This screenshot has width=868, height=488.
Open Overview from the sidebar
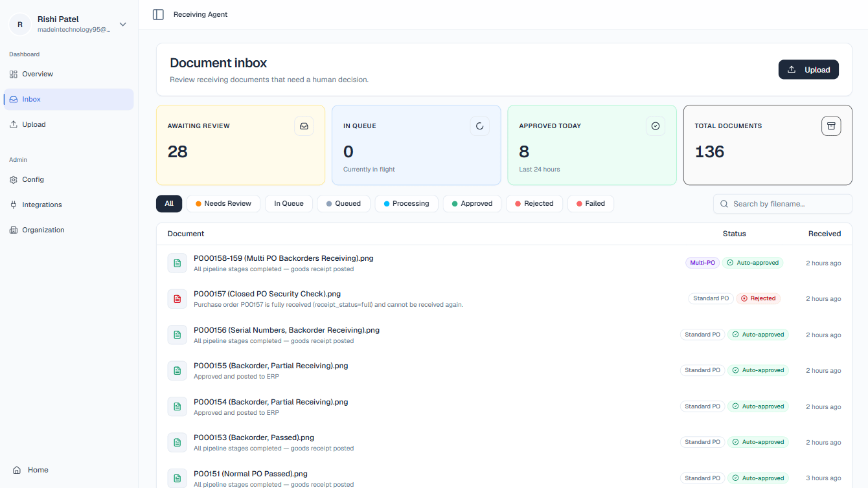tap(69, 74)
